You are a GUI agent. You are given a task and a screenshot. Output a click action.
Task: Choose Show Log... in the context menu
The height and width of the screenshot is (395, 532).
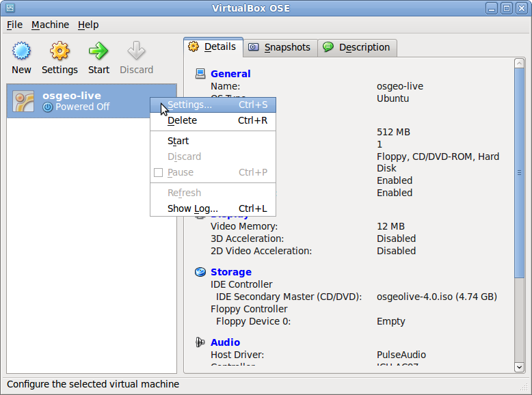coord(213,208)
